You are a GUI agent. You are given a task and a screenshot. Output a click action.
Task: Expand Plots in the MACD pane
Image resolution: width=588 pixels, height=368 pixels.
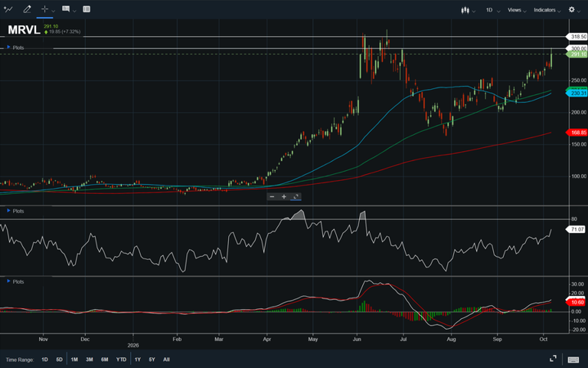click(15, 281)
